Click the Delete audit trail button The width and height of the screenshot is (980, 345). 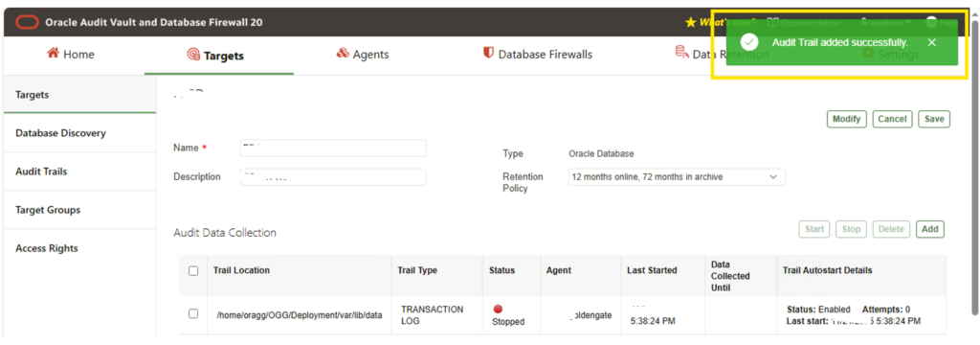pos(891,229)
